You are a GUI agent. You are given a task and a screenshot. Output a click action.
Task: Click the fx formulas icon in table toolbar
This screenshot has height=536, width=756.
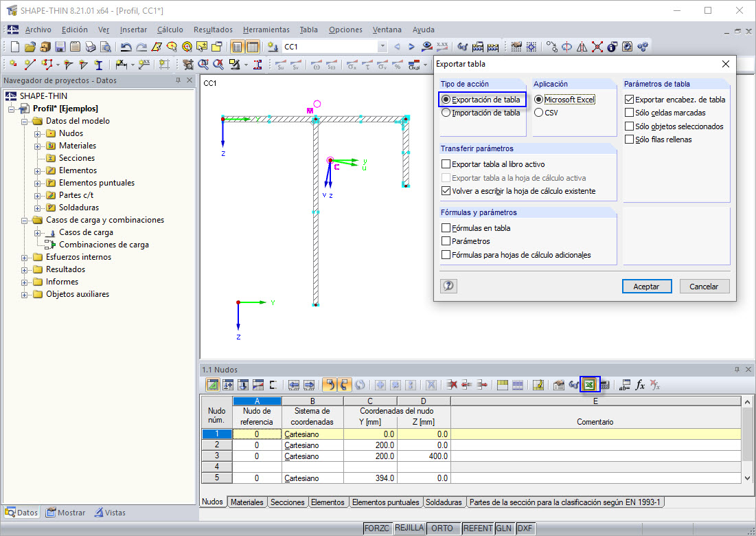pyautogui.click(x=639, y=385)
